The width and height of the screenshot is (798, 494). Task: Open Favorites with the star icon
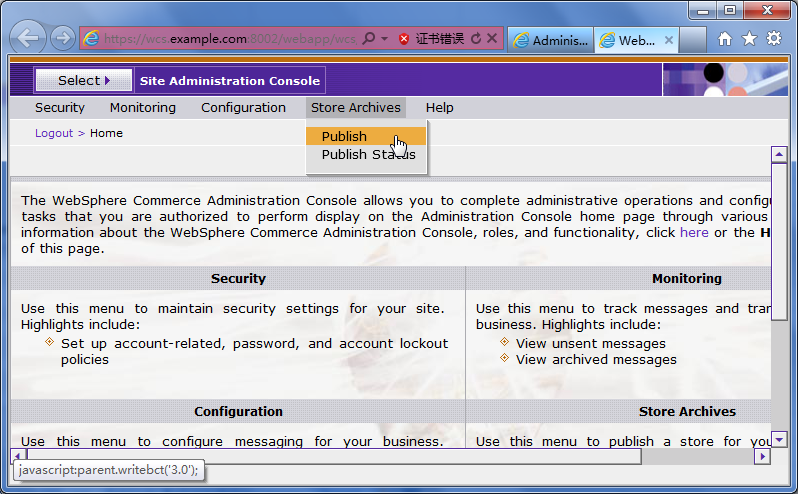[x=749, y=39]
